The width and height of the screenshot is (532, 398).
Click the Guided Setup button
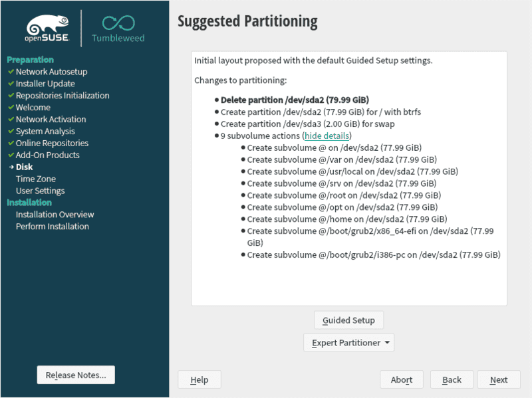tap(348, 320)
